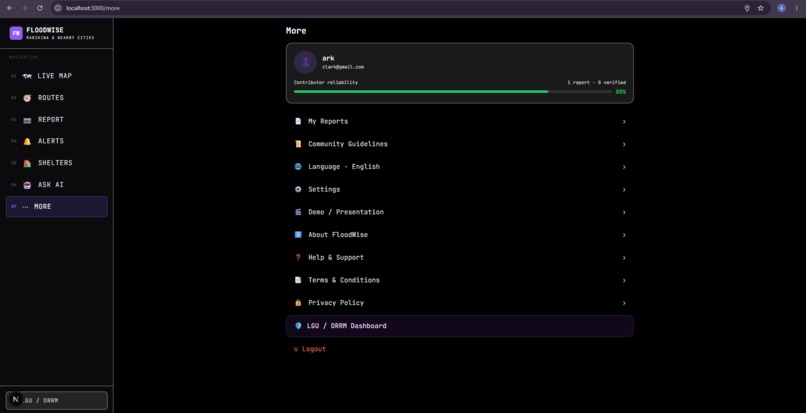This screenshot has height=413, width=806.
Task: Click the Language globe icon
Action: tap(298, 167)
